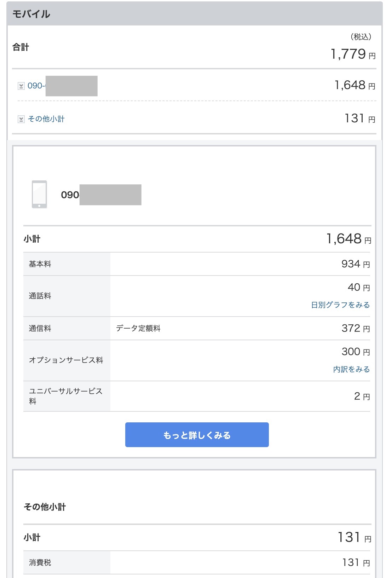Open the blue その他小計 link in the summary
The image size is (392, 578).
[46, 119]
